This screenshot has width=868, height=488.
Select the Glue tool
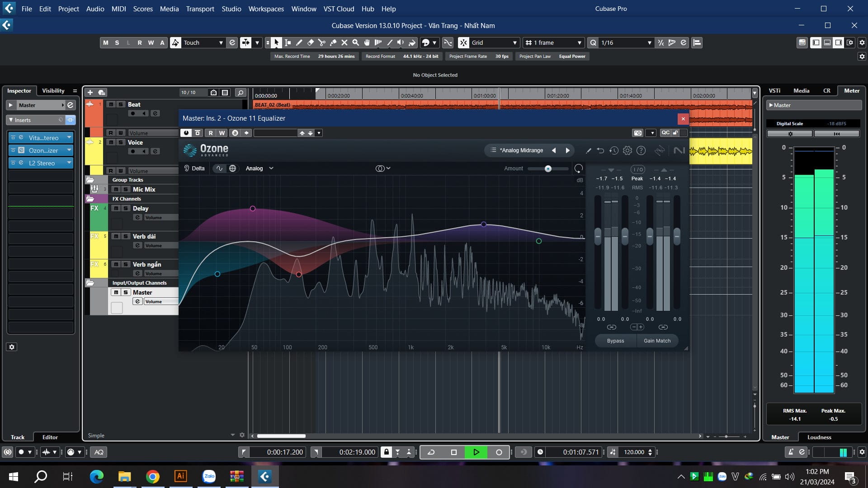coord(333,42)
